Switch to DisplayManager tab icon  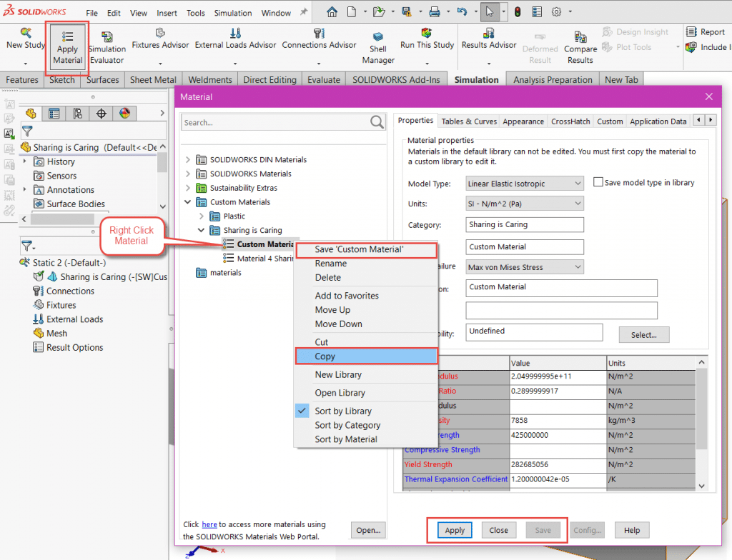tap(124, 114)
